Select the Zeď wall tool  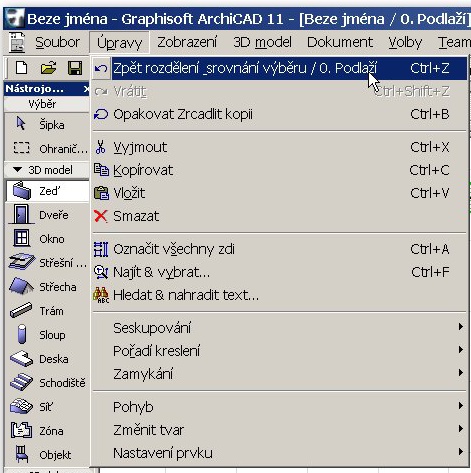click(47, 191)
